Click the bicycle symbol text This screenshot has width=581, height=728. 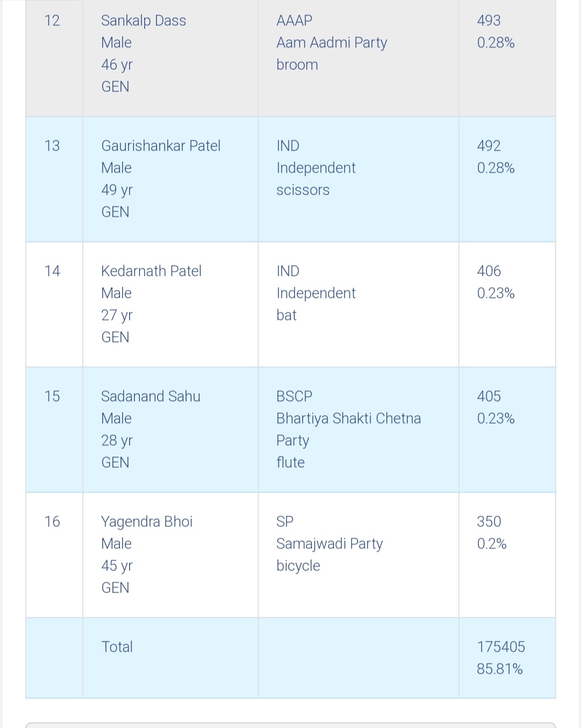point(298,566)
